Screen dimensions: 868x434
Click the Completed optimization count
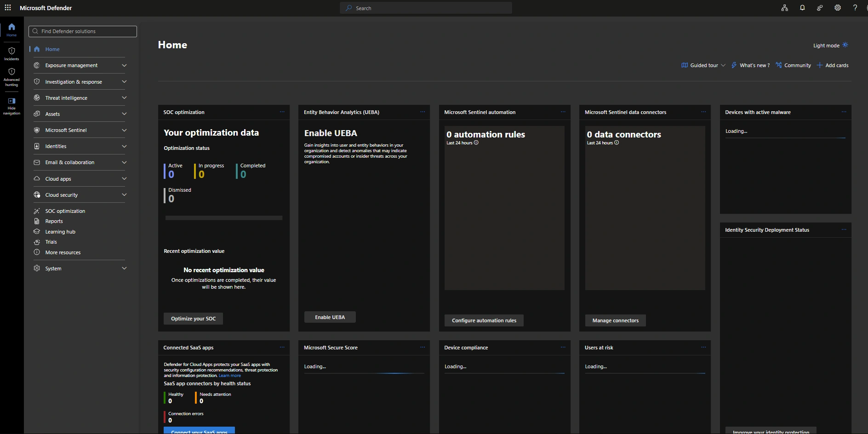pyautogui.click(x=243, y=174)
